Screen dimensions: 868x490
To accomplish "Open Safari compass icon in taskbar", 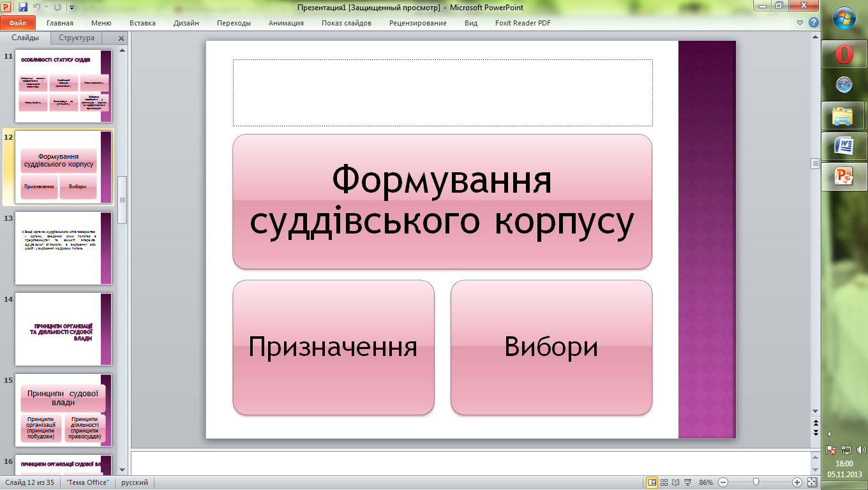I will point(844,85).
